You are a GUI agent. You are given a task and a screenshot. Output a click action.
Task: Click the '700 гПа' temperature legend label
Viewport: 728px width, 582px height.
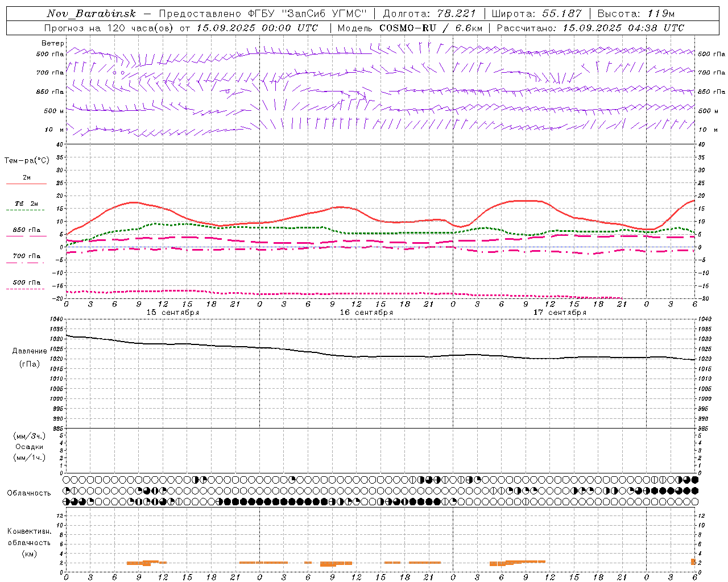point(26,256)
